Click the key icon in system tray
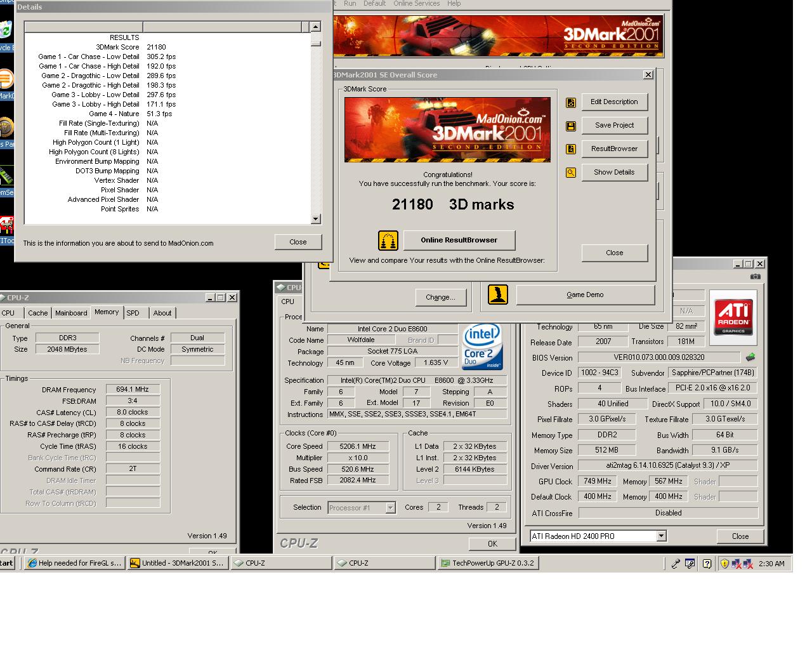This screenshot has width=812, height=650. [x=676, y=564]
